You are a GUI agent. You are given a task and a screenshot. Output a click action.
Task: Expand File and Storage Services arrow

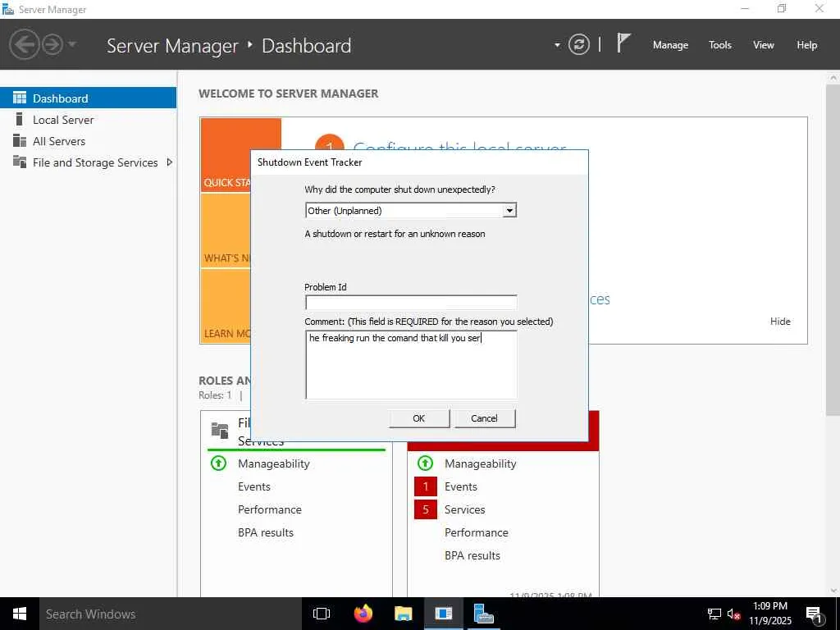click(170, 162)
